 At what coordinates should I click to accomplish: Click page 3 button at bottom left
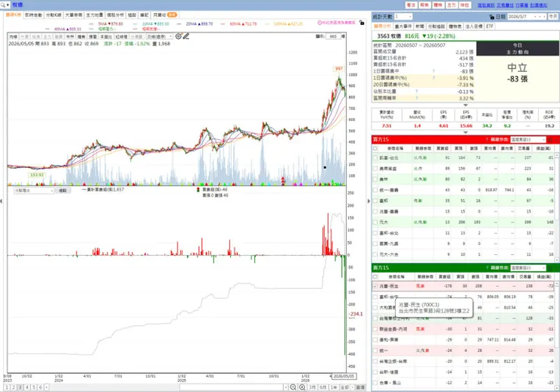click(20, 387)
